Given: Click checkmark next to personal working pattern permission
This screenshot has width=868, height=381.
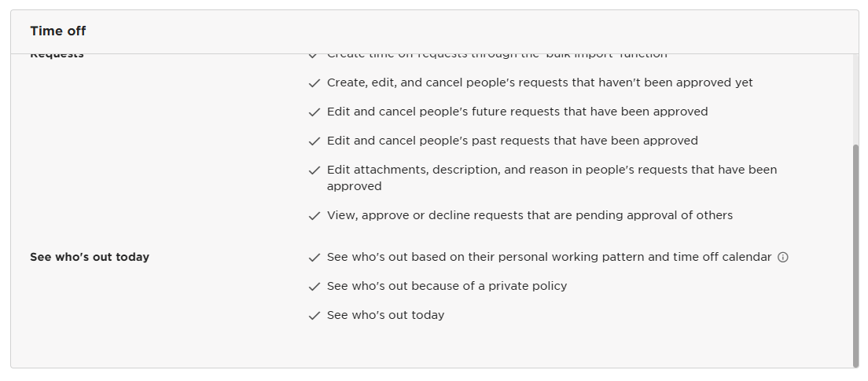Looking at the screenshot, I should coord(314,258).
